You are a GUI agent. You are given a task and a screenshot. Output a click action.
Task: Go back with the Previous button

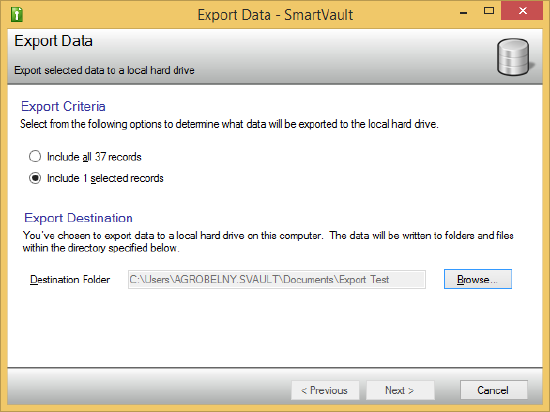click(325, 390)
